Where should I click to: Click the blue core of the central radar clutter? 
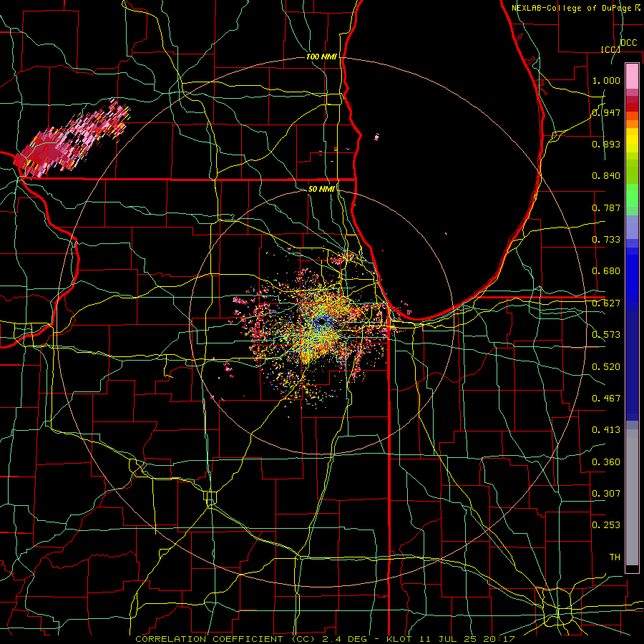pyautogui.click(x=323, y=323)
